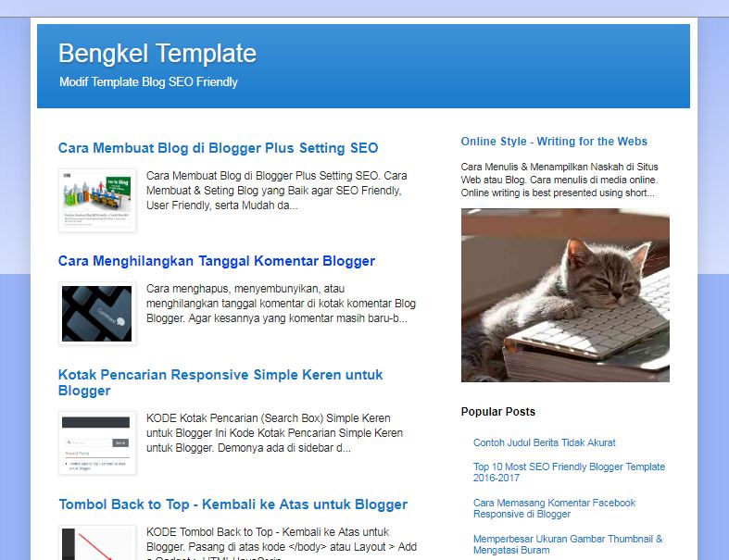The width and height of the screenshot is (729, 560).
Task: Open post Cara Membuat Blog di Blogger Plus Setting SEO
Action: point(218,148)
